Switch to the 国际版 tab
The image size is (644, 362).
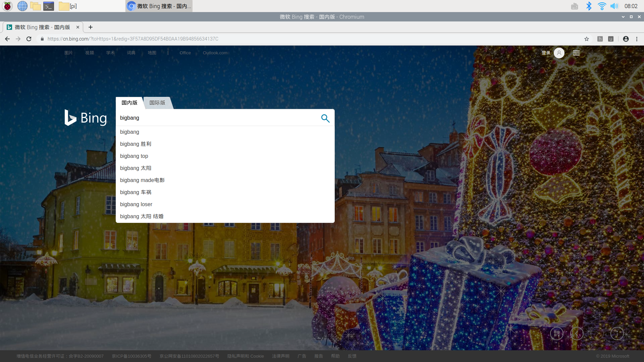coord(157,103)
